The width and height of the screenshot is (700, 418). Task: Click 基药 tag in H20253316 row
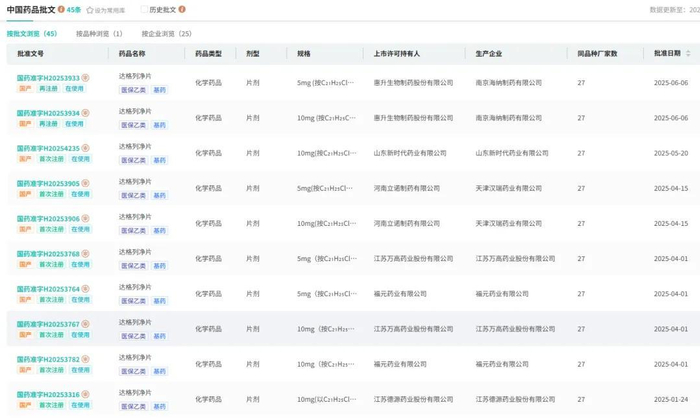pyautogui.click(x=159, y=406)
